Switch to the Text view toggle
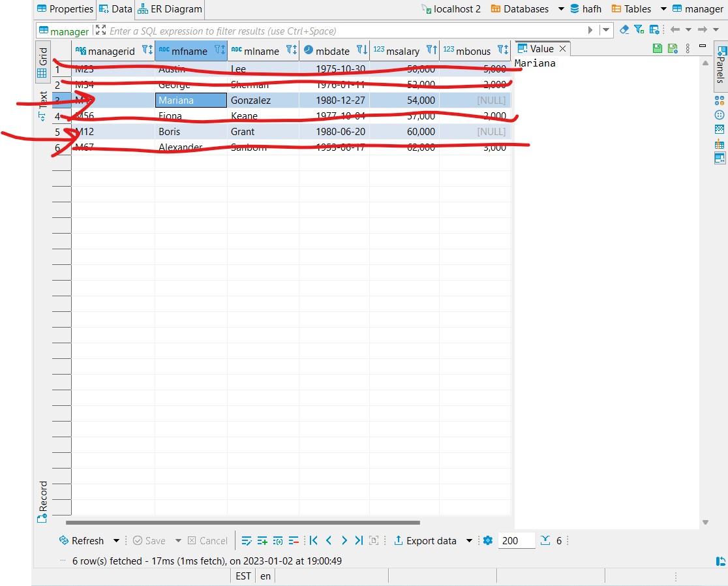The image size is (728, 586). click(42, 104)
